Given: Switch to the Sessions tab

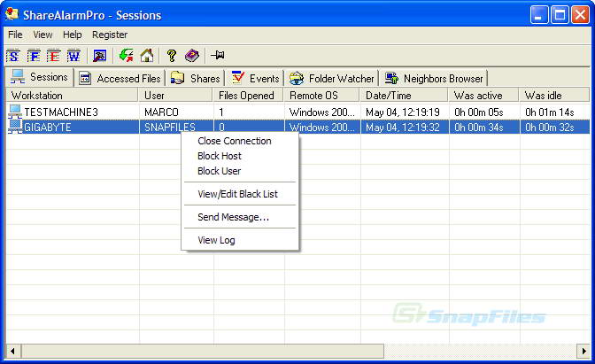Looking at the screenshot, I should tap(40, 77).
